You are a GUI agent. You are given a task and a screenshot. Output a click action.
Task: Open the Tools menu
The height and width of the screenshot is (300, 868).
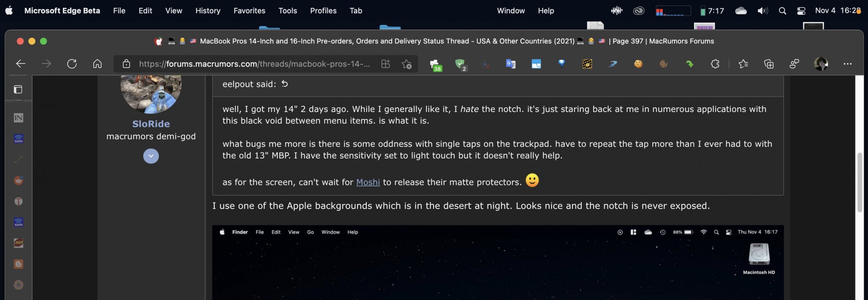tap(288, 11)
